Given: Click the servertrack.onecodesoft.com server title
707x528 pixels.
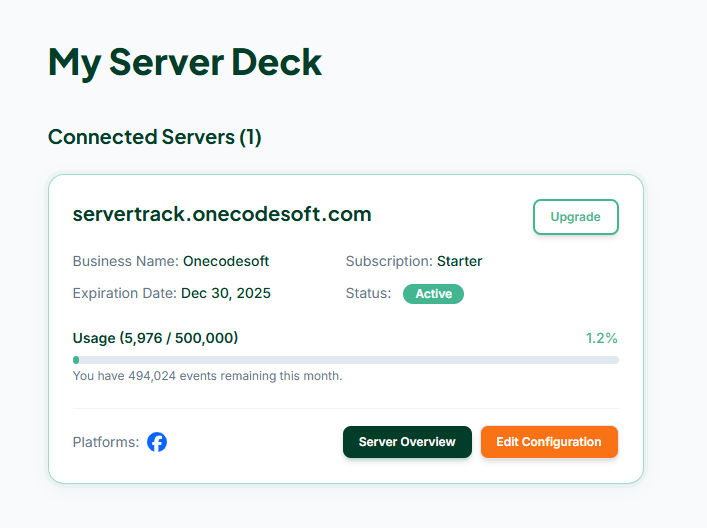Looking at the screenshot, I should tap(222, 214).
